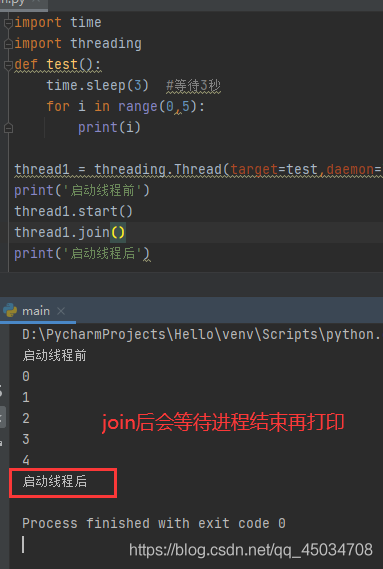The width and height of the screenshot is (383, 569).
Task: Collapse the import threading fold marker
Action: pos(8,44)
